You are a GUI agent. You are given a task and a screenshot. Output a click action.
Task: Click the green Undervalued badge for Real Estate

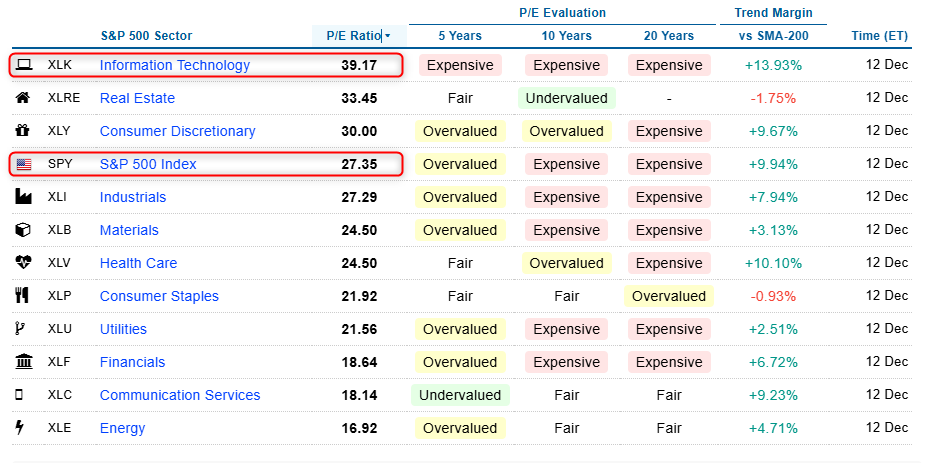(566, 98)
